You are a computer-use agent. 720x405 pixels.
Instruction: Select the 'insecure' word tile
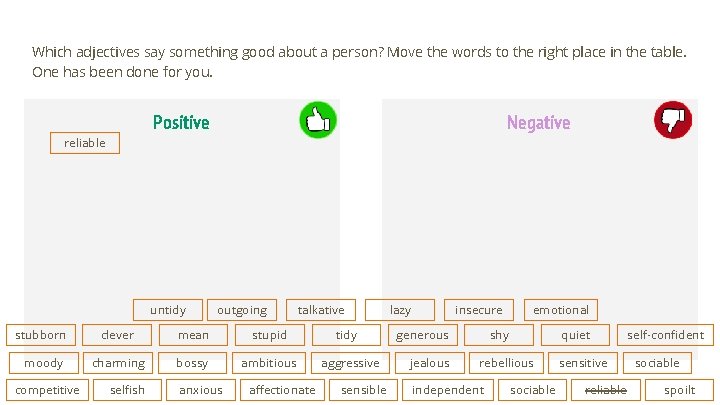479,310
